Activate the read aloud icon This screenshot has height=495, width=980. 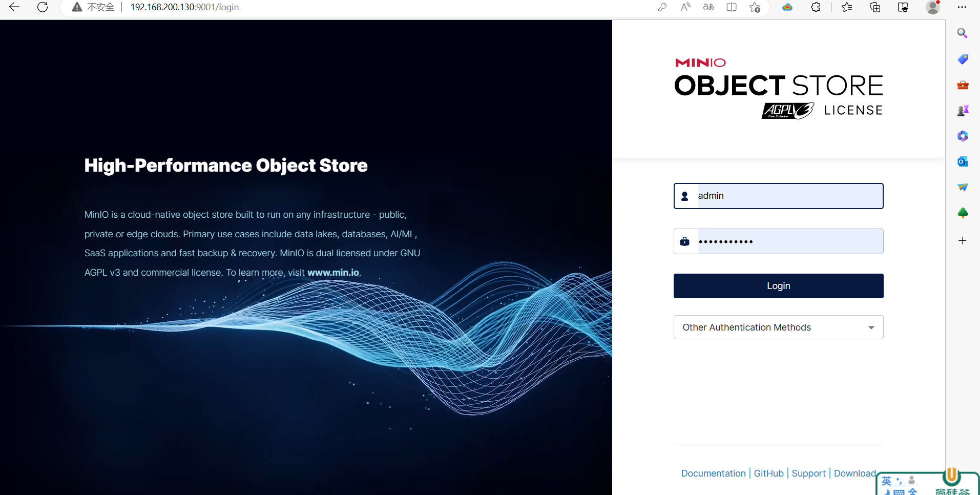(685, 7)
